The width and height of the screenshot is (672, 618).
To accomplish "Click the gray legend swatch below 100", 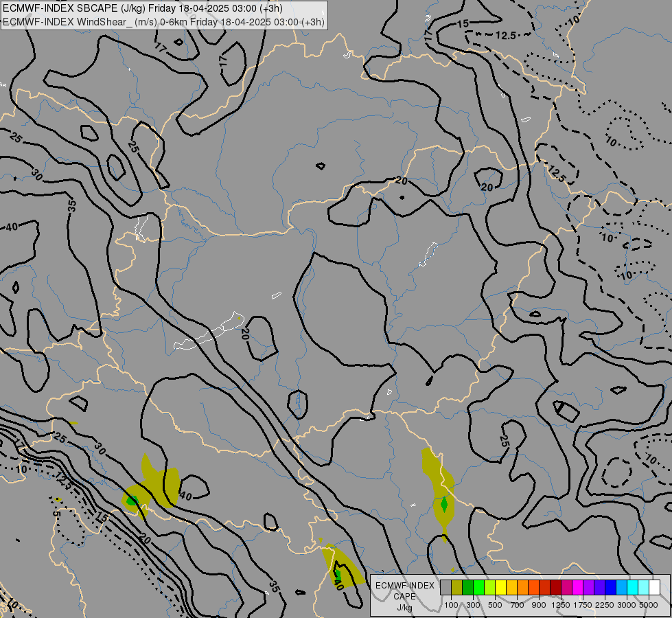I will tap(445, 588).
